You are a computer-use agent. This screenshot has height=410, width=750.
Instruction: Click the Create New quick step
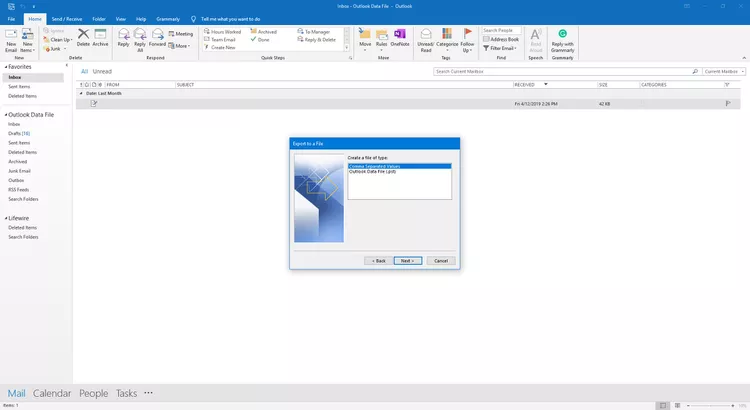click(x=220, y=47)
